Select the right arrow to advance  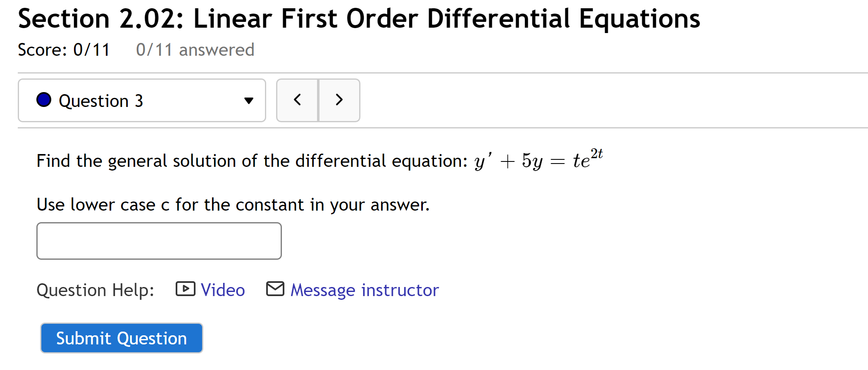(x=339, y=100)
